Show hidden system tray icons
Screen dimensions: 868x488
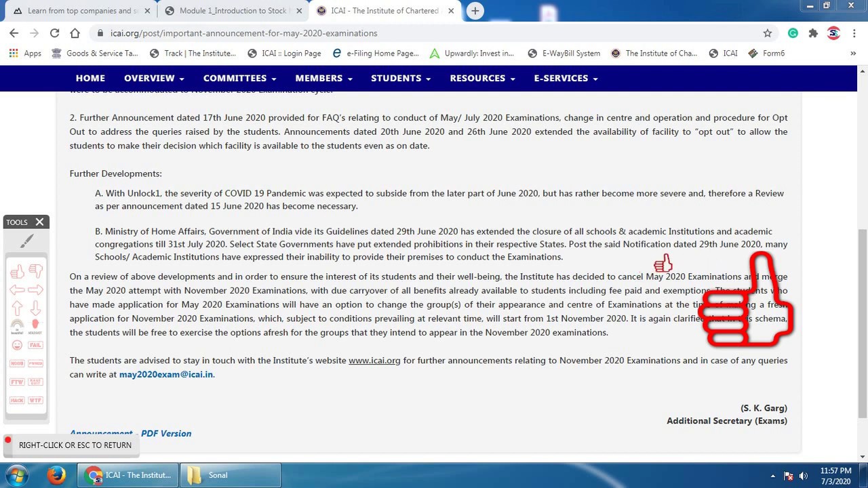[x=772, y=475]
